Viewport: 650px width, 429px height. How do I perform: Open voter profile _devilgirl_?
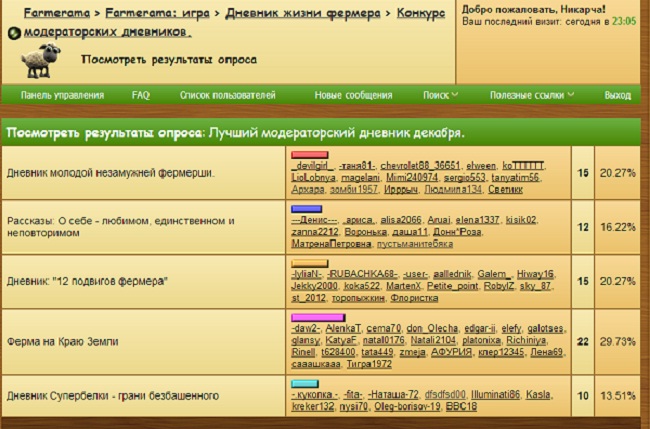tap(312, 166)
